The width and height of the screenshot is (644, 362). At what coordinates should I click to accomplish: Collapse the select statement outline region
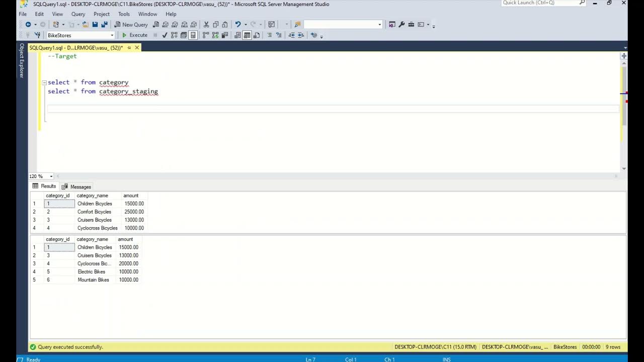click(x=44, y=82)
